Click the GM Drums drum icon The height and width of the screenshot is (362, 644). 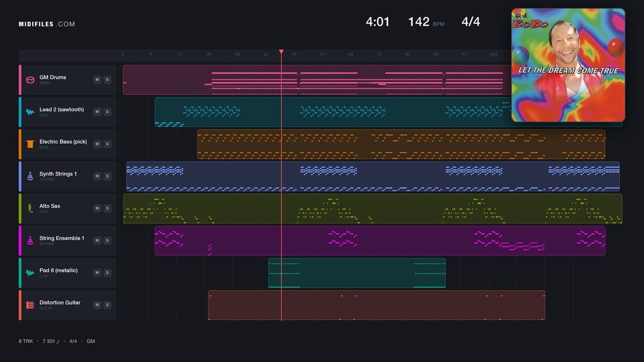point(30,80)
